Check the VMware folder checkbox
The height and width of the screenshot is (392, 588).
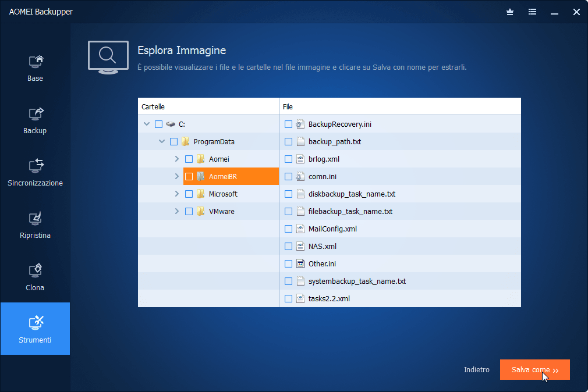tap(189, 211)
